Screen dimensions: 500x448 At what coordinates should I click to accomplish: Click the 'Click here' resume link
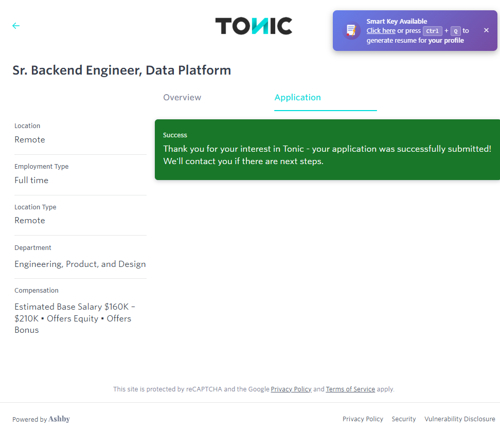coord(381,31)
